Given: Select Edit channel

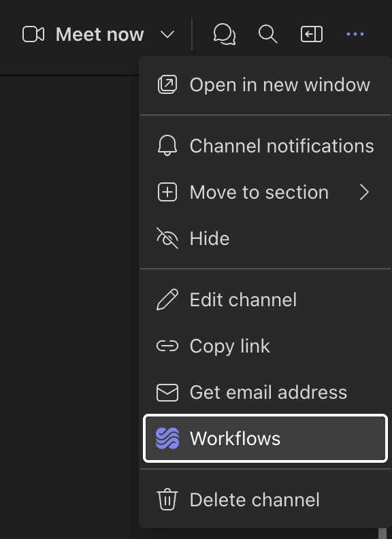Looking at the screenshot, I should [265, 299].
